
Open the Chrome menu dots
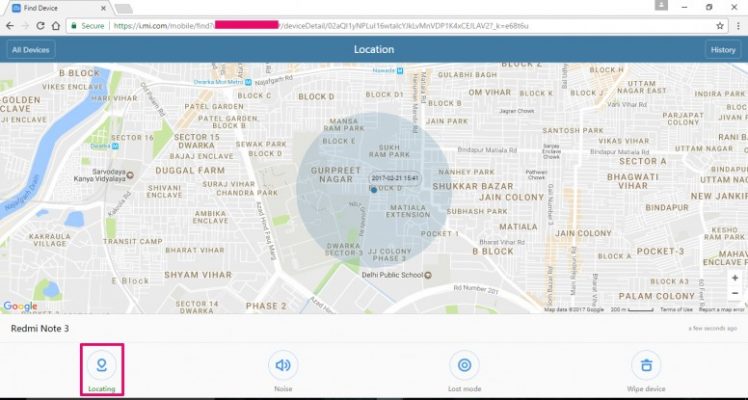(738, 26)
